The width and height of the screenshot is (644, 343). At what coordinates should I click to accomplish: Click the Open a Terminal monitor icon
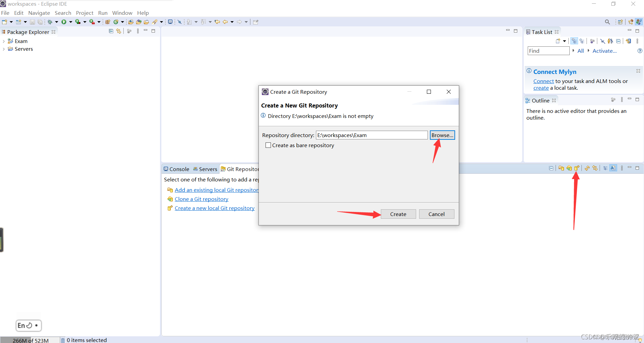pyautogui.click(x=170, y=22)
